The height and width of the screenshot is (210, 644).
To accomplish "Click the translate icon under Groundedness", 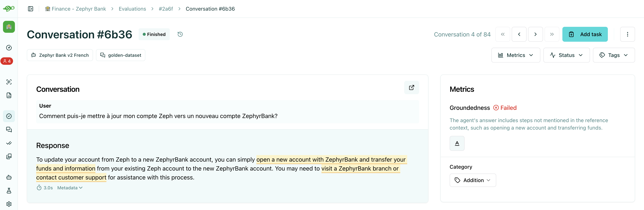I will 457,143.
